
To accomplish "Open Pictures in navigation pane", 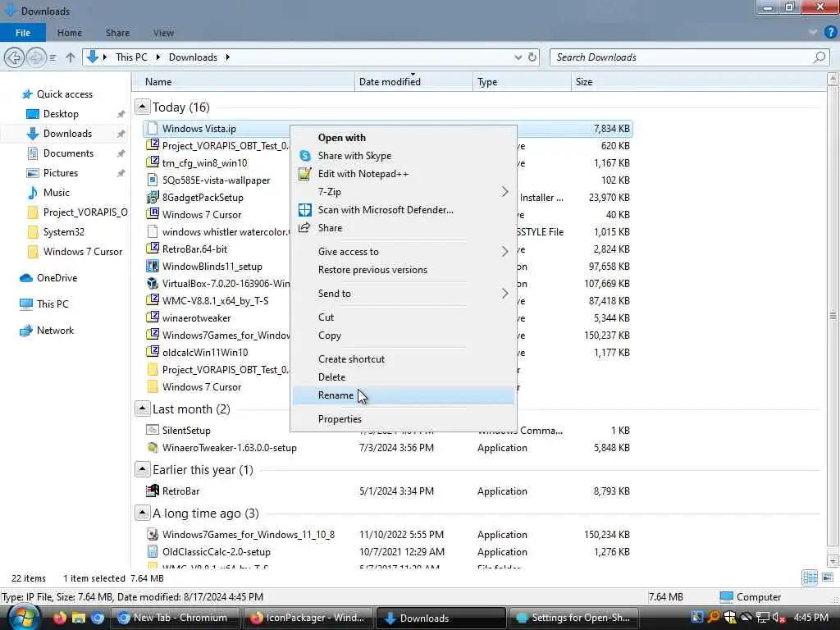I will click(x=60, y=173).
